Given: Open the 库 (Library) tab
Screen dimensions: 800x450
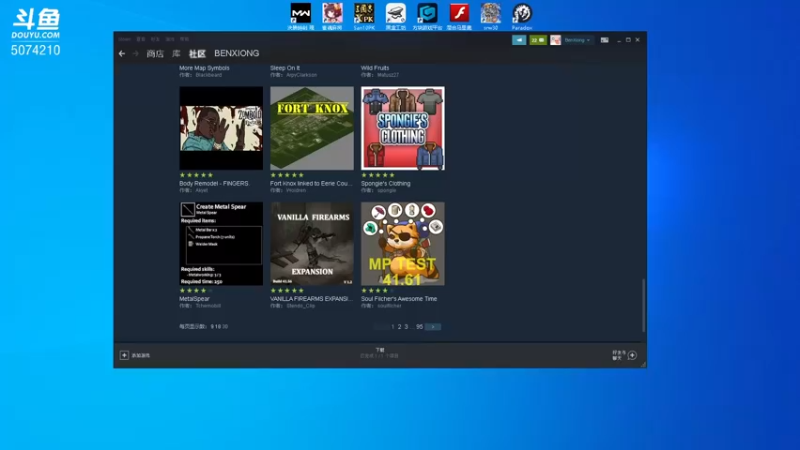Looking at the screenshot, I should (176, 54).
